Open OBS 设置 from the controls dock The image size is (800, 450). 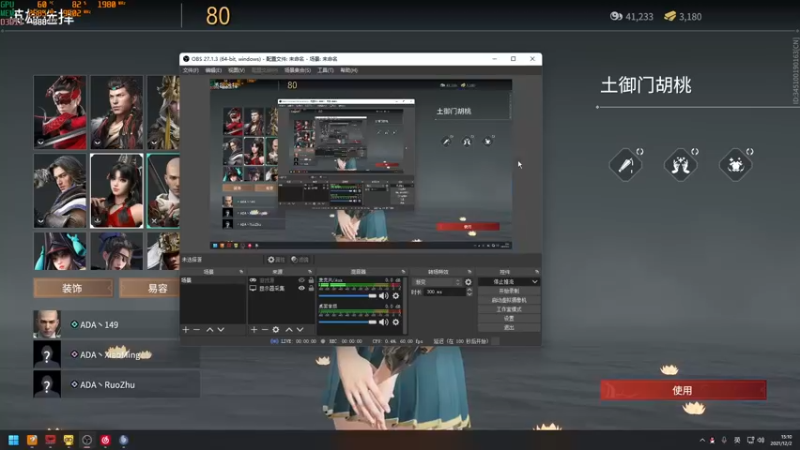pyautogui.click(x=509, y=318)
